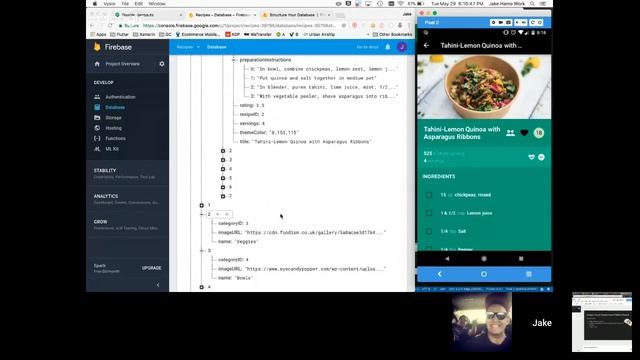Expand category node 4 at bottom of tree
This screenshot has width=640, height=360.
pyautogui.click(x=202, y=287)
